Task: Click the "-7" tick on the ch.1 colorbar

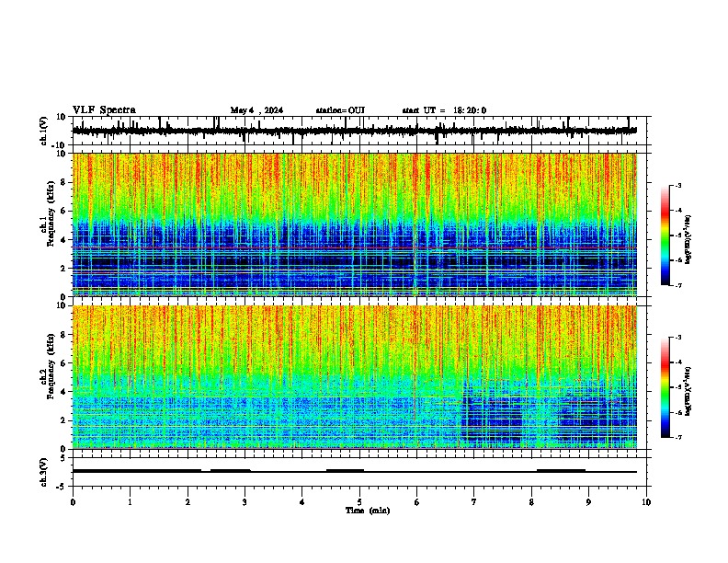Action: [678, 286]
